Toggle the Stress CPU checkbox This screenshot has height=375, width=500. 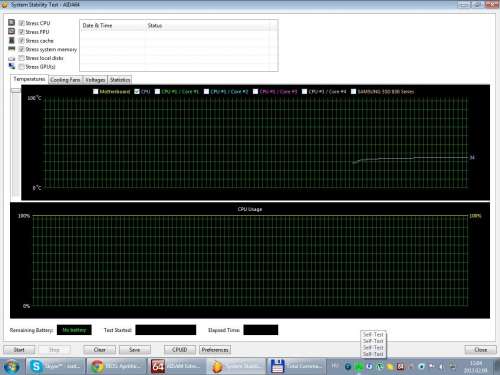[x=22, y=23]
